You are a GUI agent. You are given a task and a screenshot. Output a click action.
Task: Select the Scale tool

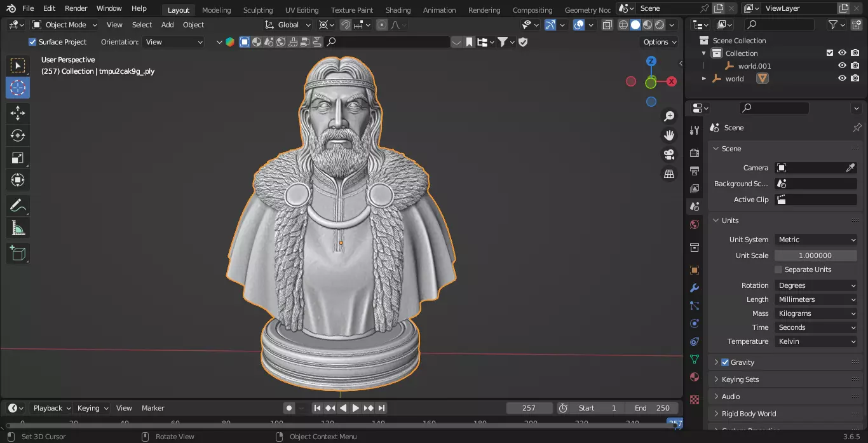click(x=18, y=158)
